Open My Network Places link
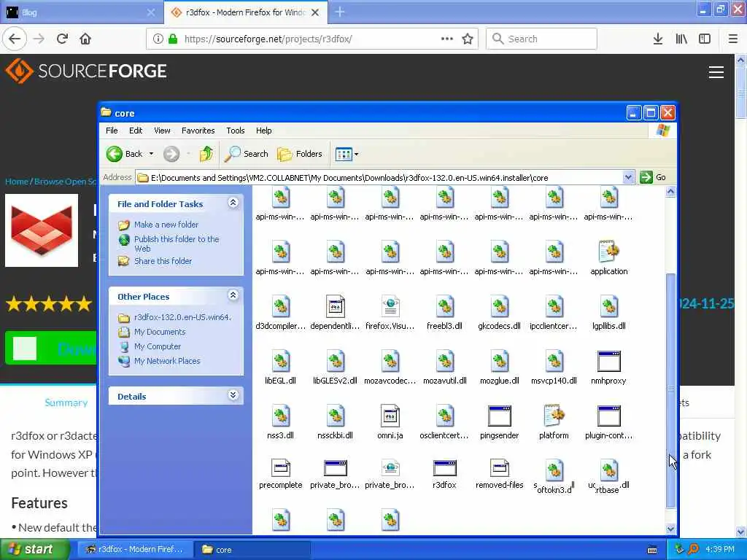The image size is (747, 560). pyautogui.click(x=167, y=361)
